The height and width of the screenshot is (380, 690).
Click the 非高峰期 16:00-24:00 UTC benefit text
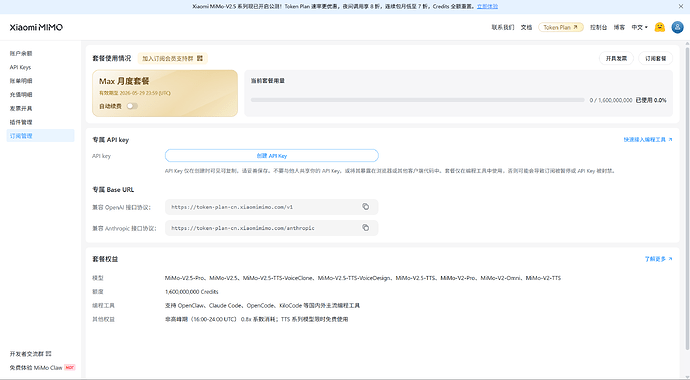pos(256,319)
